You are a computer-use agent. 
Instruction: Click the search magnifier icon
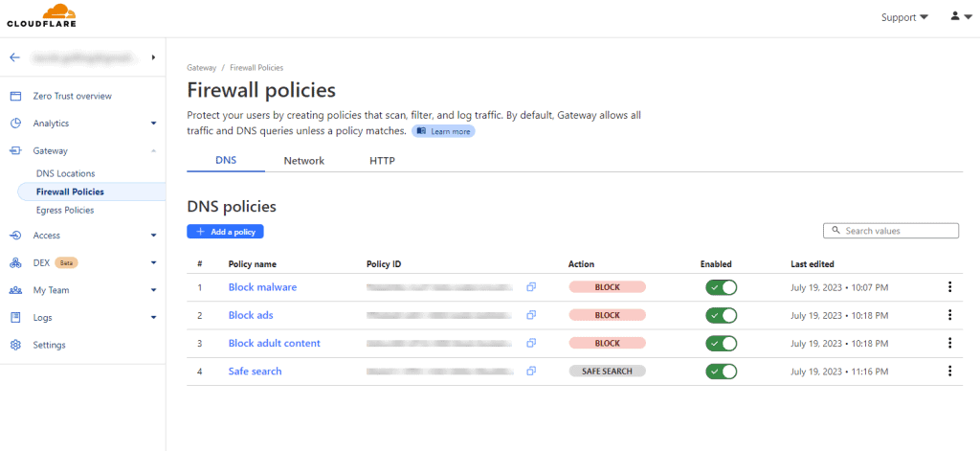tap(836, 231)
